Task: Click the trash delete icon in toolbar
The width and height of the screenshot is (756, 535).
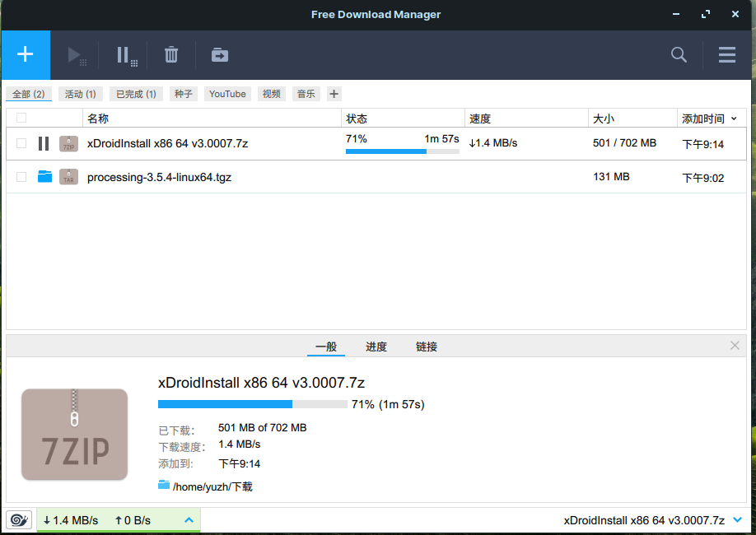Action: point(171,54)
